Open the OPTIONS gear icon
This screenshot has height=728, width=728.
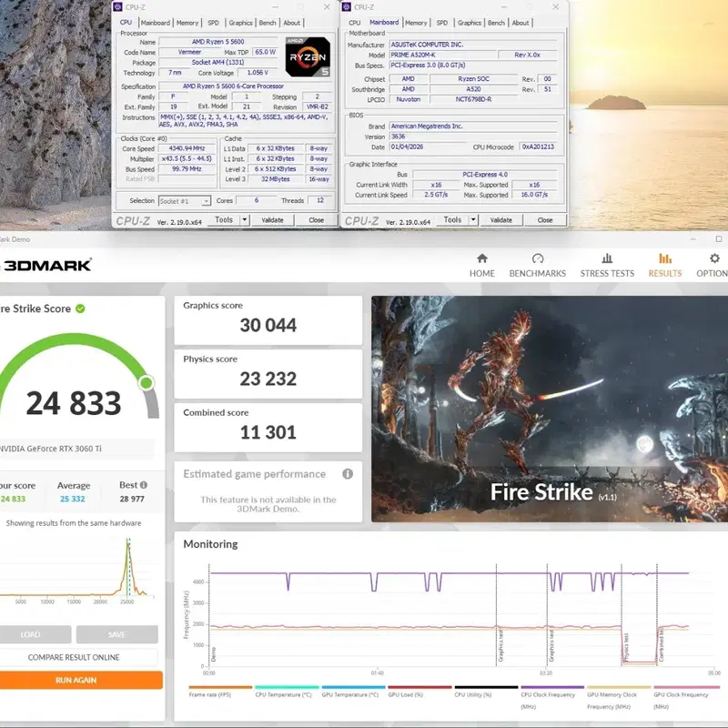point(714,258)
